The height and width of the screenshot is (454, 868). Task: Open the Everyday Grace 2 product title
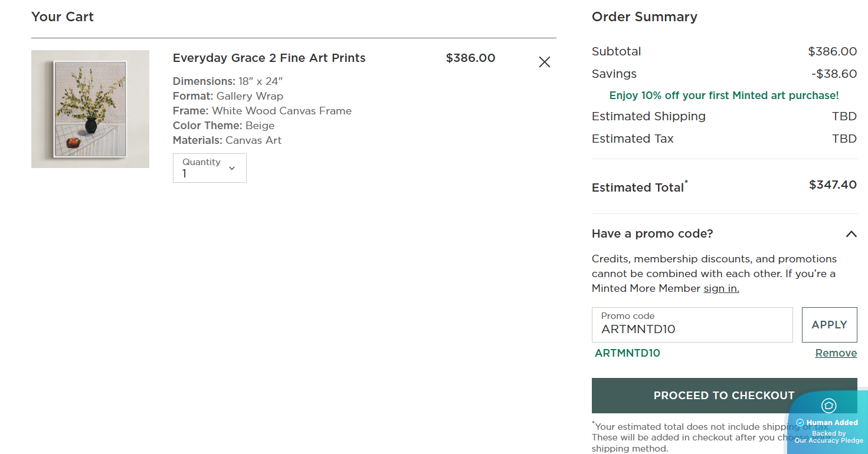(x=269, y=58)
